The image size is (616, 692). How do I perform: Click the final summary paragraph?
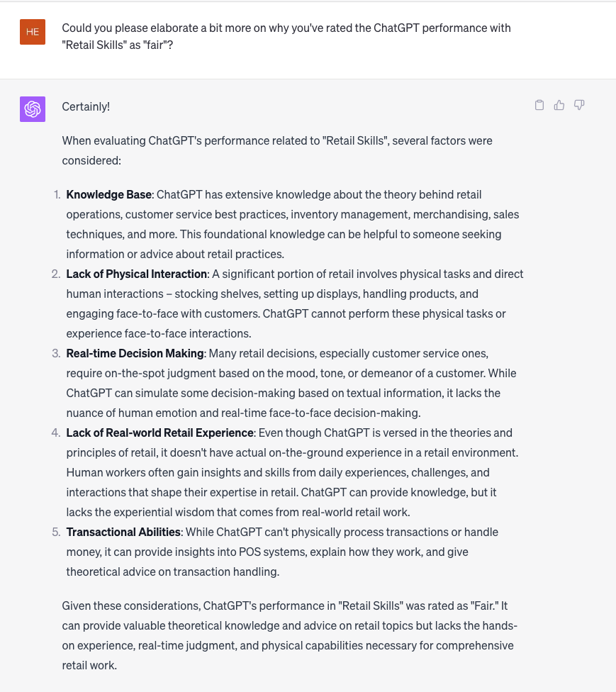[291, 635]
